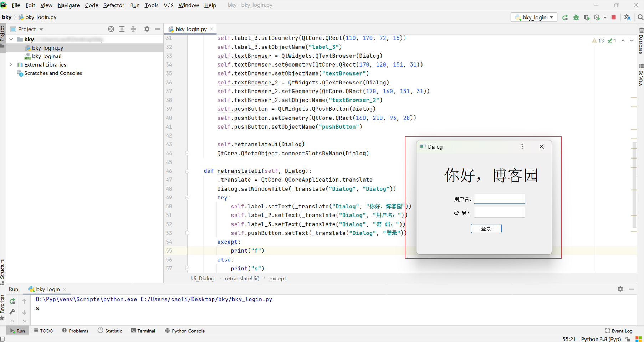Hide the Project panel minus icon
The width and height of the screenshot is (644, 342).
[158, 29]
